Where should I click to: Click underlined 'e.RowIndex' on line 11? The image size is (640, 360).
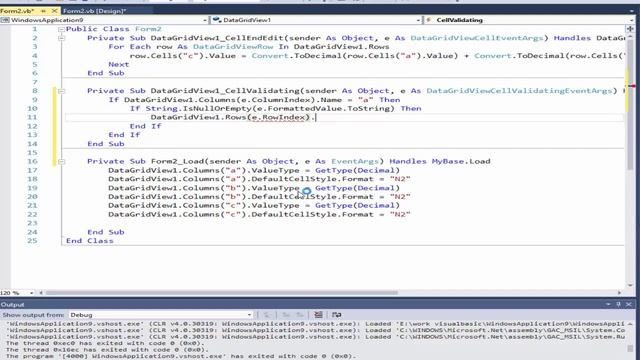point(278,118)
